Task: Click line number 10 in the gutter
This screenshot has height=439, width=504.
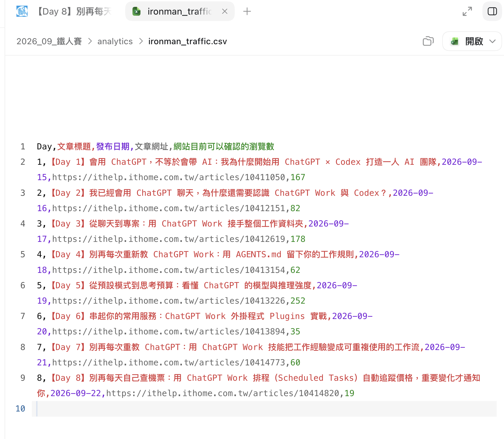Action: 20,409
